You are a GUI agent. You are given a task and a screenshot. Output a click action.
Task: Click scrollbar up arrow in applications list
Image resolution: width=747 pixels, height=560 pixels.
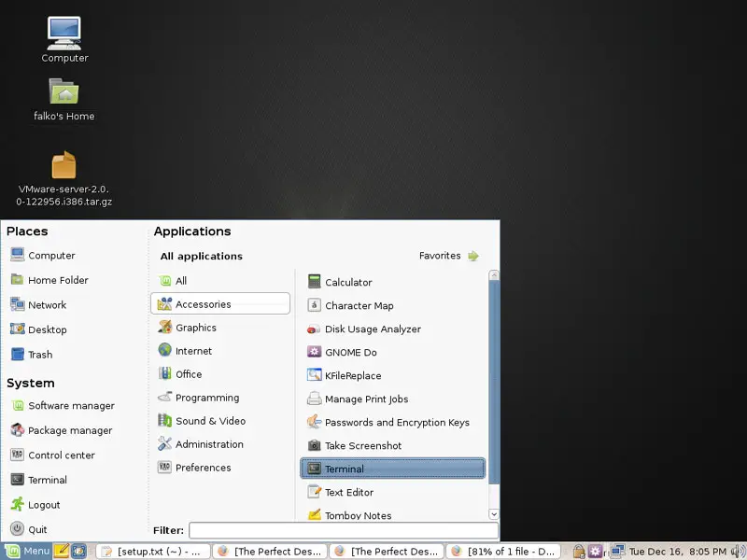point(494,275)
